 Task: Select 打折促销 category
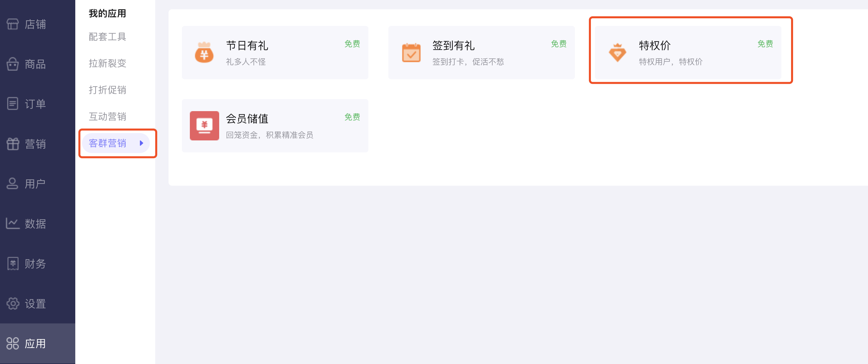point(107,90)
